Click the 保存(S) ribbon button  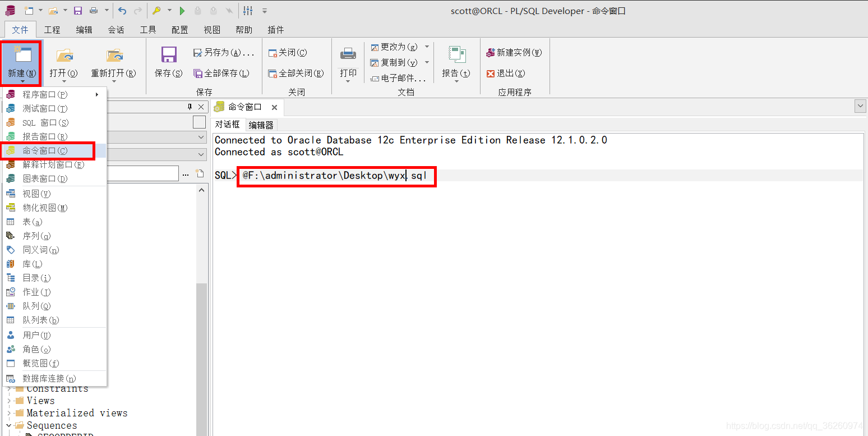[169, 63]
